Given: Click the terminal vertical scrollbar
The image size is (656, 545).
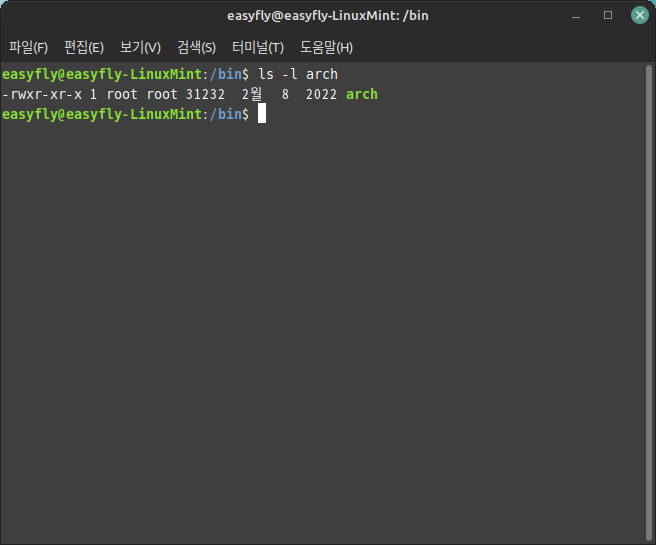Looking at the screenshot, I should [649, 303].
